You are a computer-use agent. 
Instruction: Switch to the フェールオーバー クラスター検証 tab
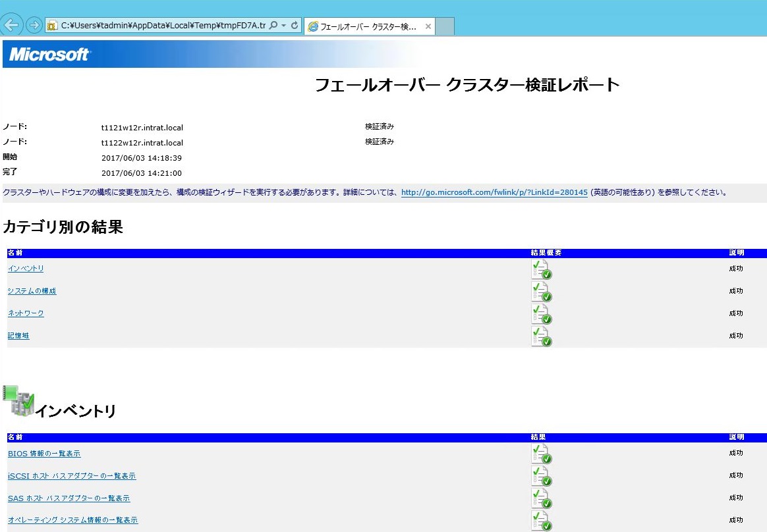pos(366,26)
